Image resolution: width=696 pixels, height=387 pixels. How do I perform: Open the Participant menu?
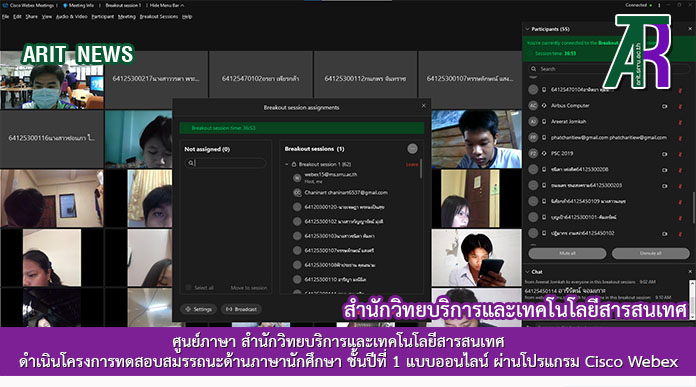click(103, 17)
